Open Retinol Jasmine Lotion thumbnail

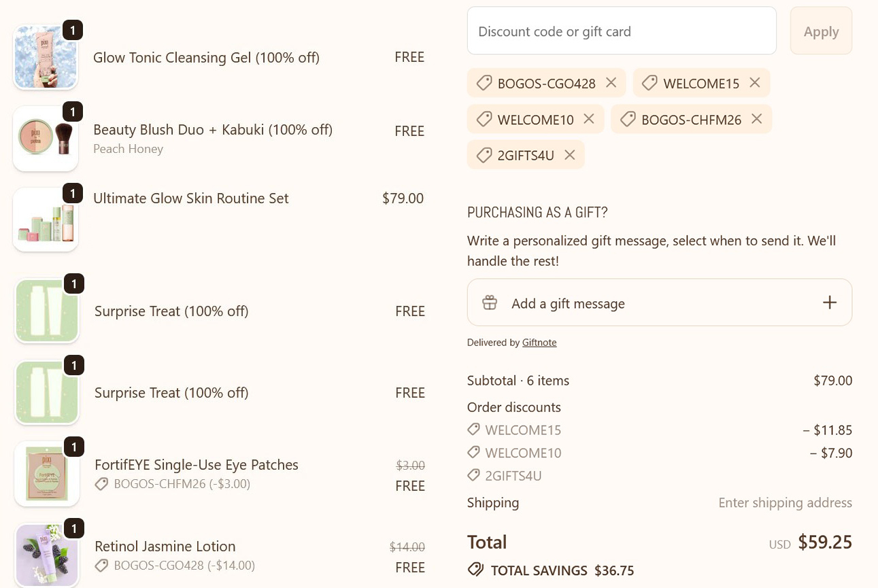pyautogui.click(x=47, y=555)
